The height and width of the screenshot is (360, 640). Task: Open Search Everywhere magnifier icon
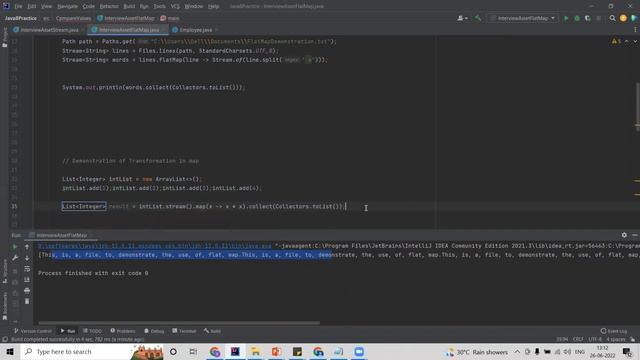(x=612, y=18)
